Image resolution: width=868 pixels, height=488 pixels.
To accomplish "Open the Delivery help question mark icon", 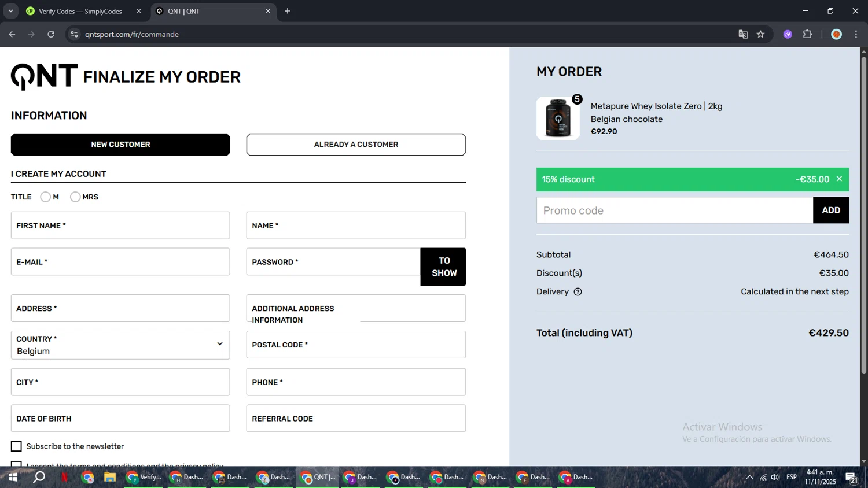I will coord(578,292).
